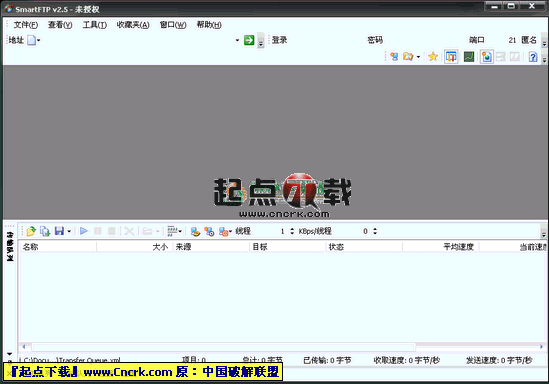Click the scheduled transfer globe-clock icon
The height and width of the screenshot is (384, 549).
tap(209, 231)
